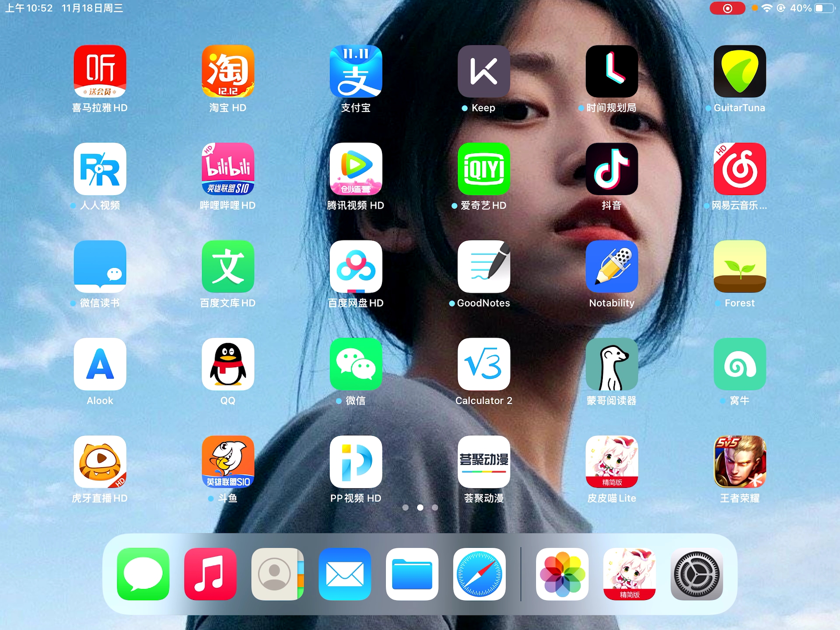Open Calculator 2 app

click(x=483, y=364)
